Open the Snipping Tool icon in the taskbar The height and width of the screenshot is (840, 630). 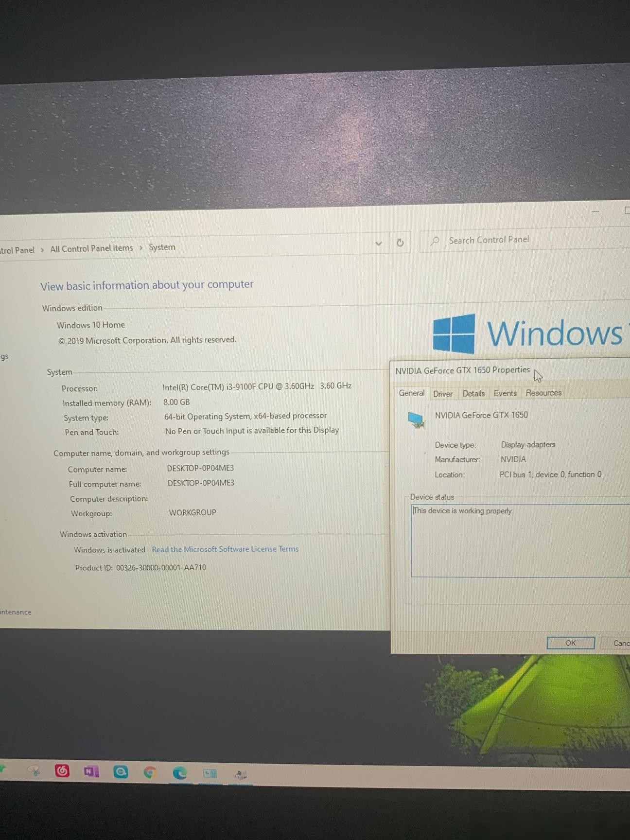coord(34,770)
